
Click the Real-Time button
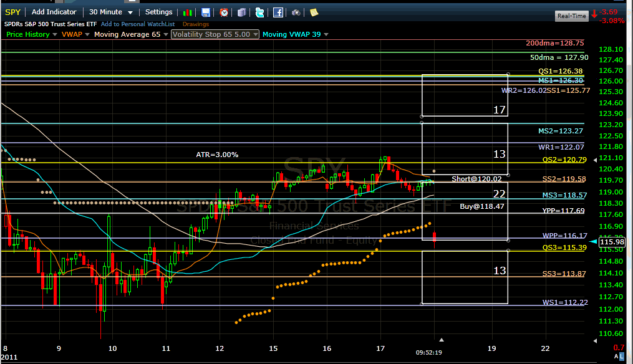572,16
